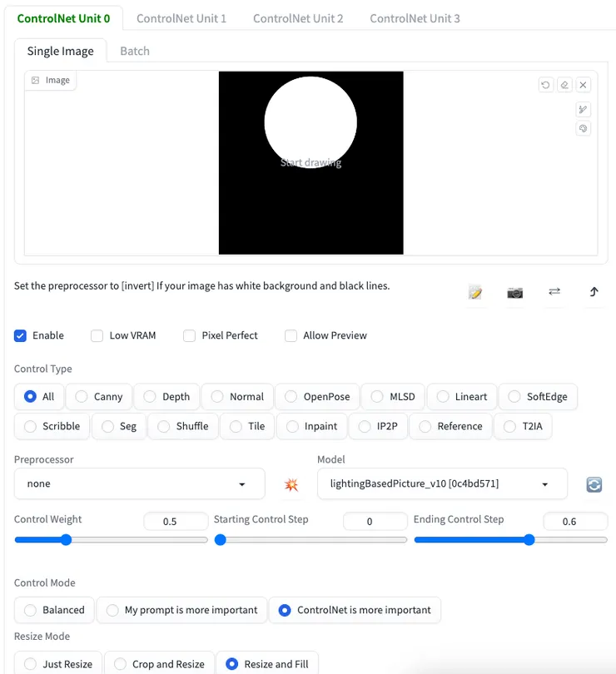Image resolution: width=616 pixels, height=674 pixels.
Task: Click Starting Control Step value field
Action: point(375,522)
